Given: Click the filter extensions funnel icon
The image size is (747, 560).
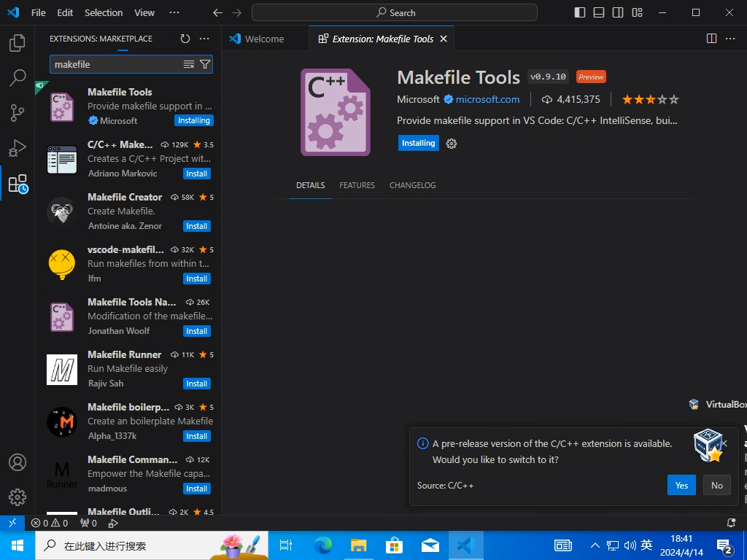Looking at the screenshot, I should 205,64.
